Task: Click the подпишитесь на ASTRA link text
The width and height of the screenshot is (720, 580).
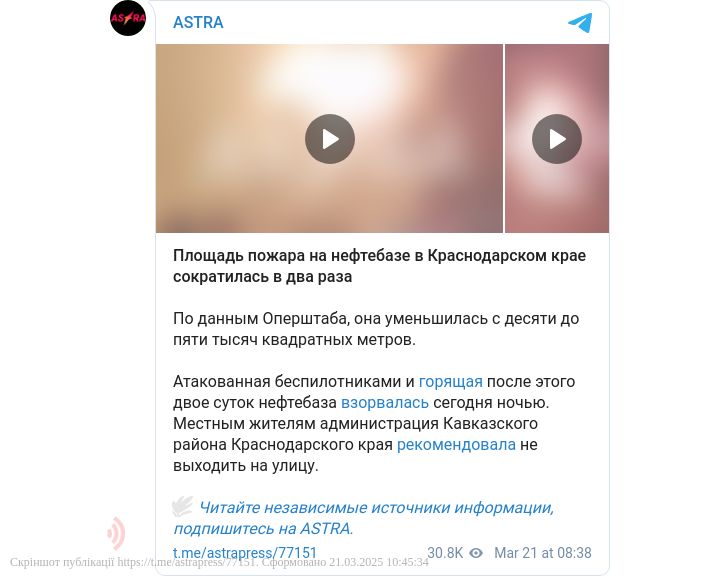Action: pos(263,529)
